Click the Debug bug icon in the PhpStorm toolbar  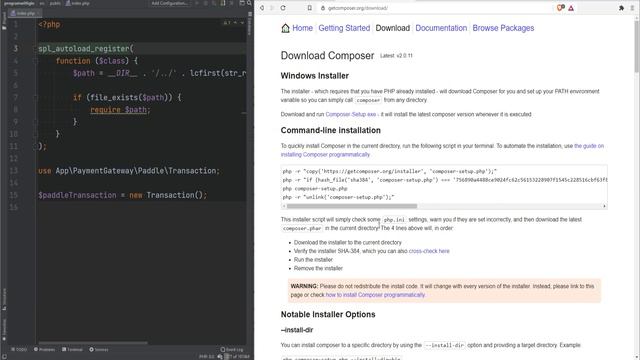(x=206, y=3)
